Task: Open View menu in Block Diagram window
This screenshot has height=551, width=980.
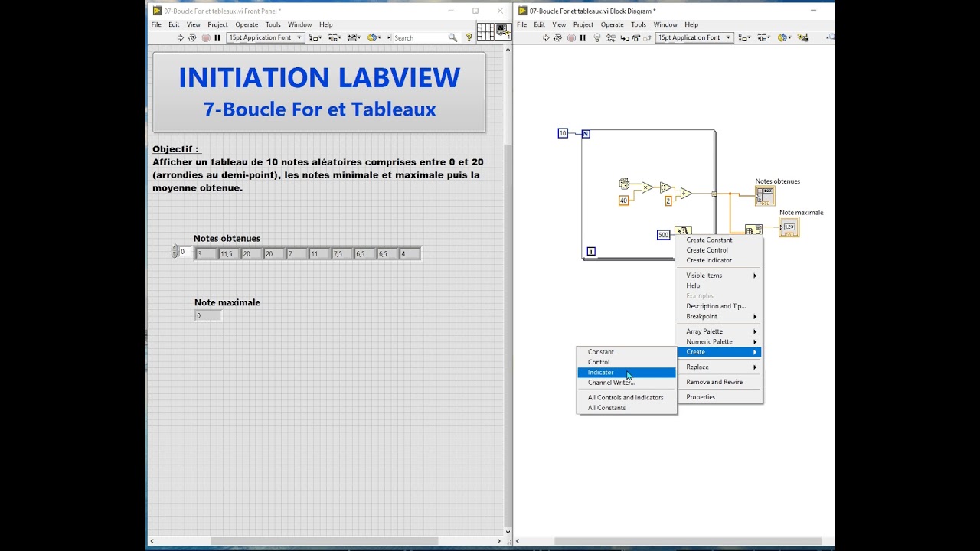Action: point(559,24)
